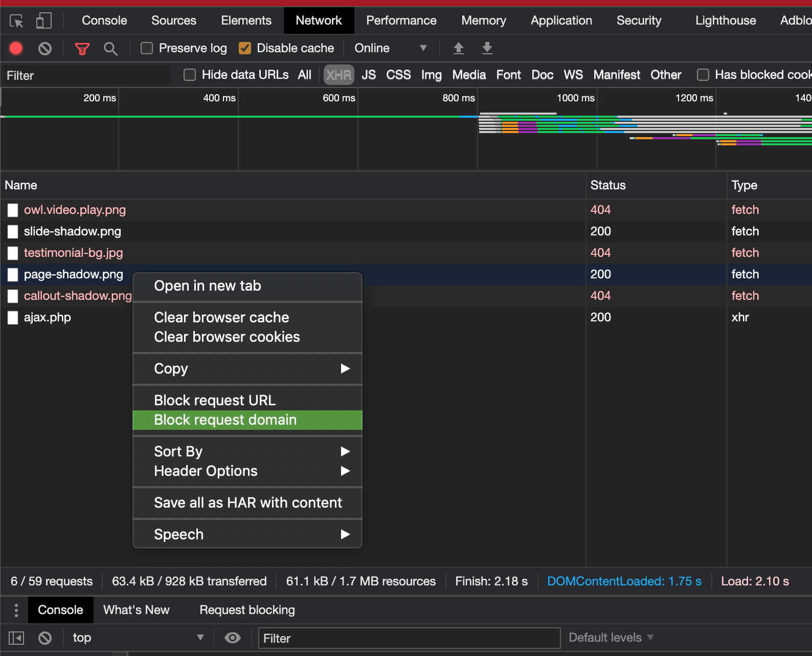Switch to the Sources tab
This screenshot has height=656, width=812.
(x=174, y=20)
